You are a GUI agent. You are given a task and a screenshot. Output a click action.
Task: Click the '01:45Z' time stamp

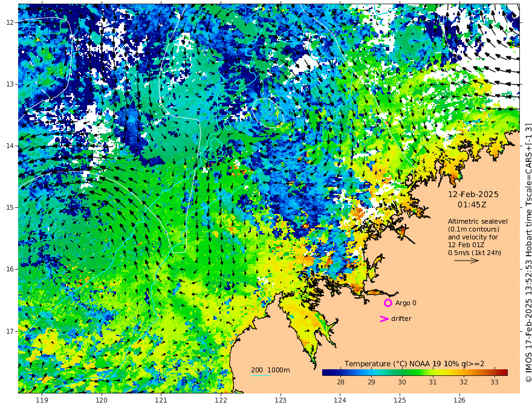[x=472, y=205]
